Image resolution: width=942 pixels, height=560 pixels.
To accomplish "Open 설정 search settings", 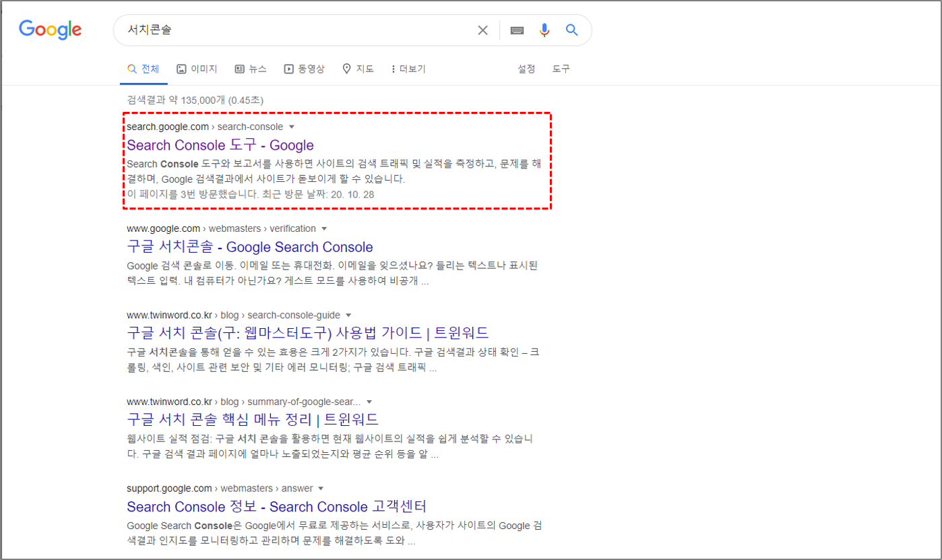I will click(x=526, y=69).
